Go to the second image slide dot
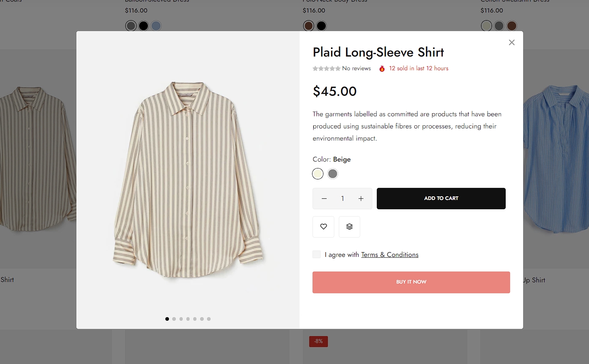The width and height of the screenshot is (589, 364). point(174,319)
